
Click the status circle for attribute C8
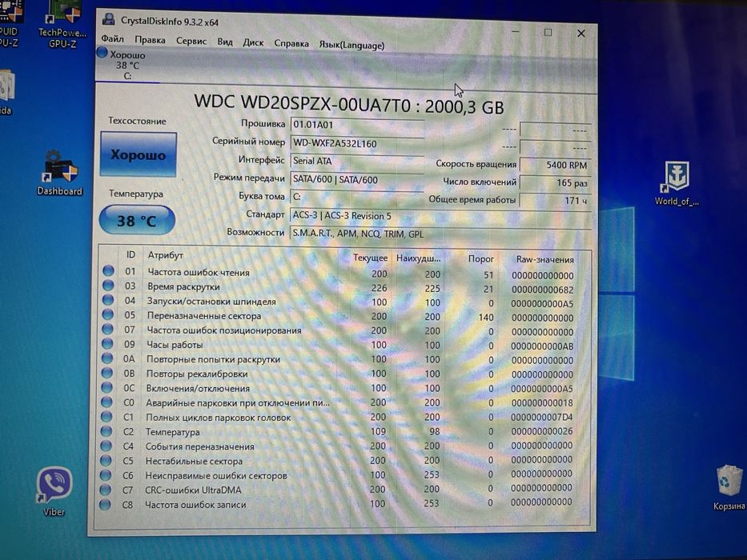click(x=105, y=504)
